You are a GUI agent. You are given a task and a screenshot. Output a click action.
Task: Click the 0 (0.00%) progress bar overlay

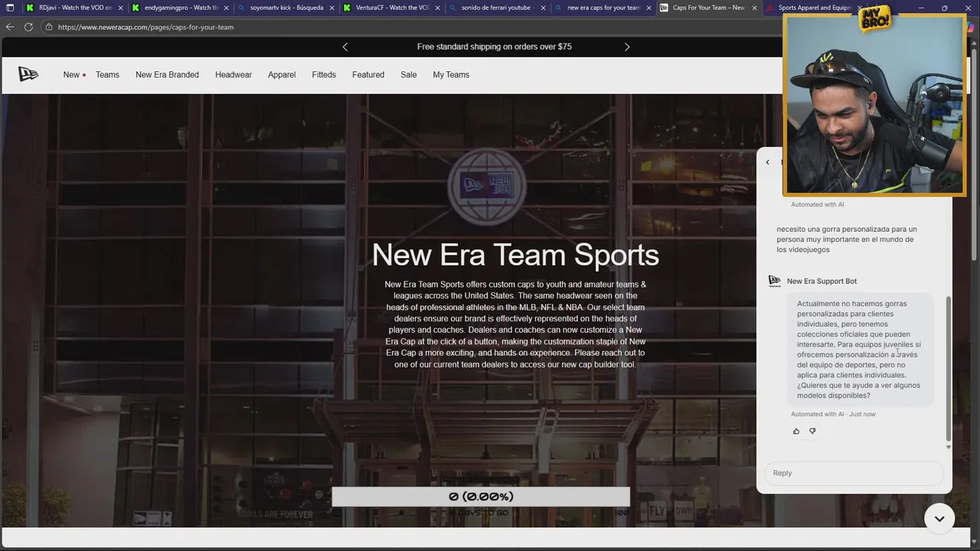click(x=481, y=497)
